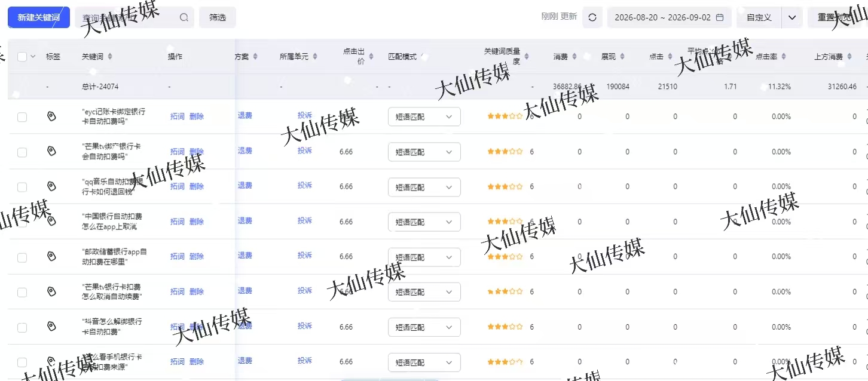Click the total 点击 value 21510
This screenshot has width=868, height=381.
tap(668, 87)
